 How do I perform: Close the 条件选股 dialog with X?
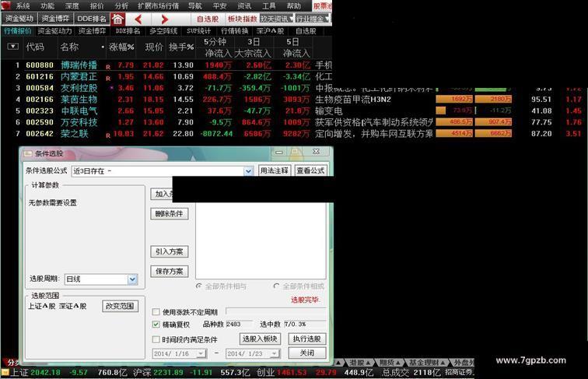pos(317,152)
